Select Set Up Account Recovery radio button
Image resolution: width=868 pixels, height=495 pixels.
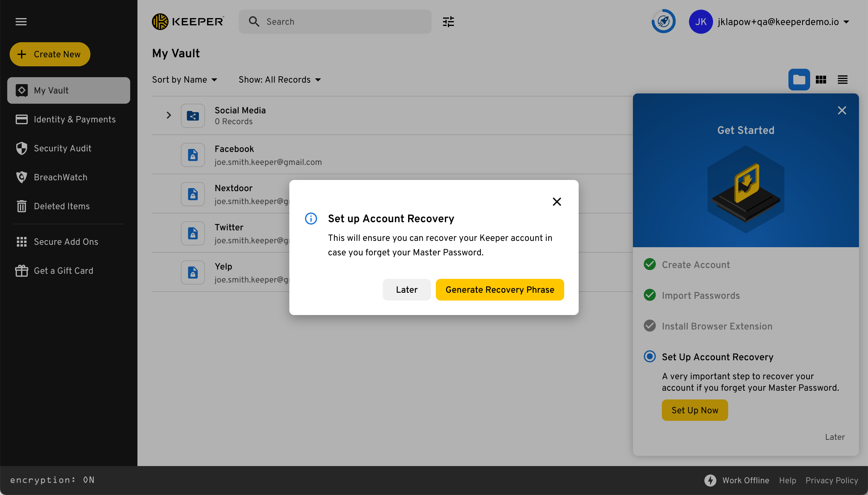pyautogui.click(x=649, y=357)
